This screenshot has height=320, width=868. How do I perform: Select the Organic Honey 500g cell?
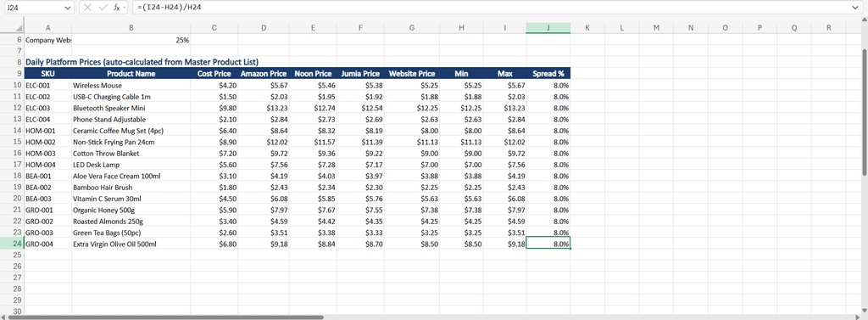[131, 210]
